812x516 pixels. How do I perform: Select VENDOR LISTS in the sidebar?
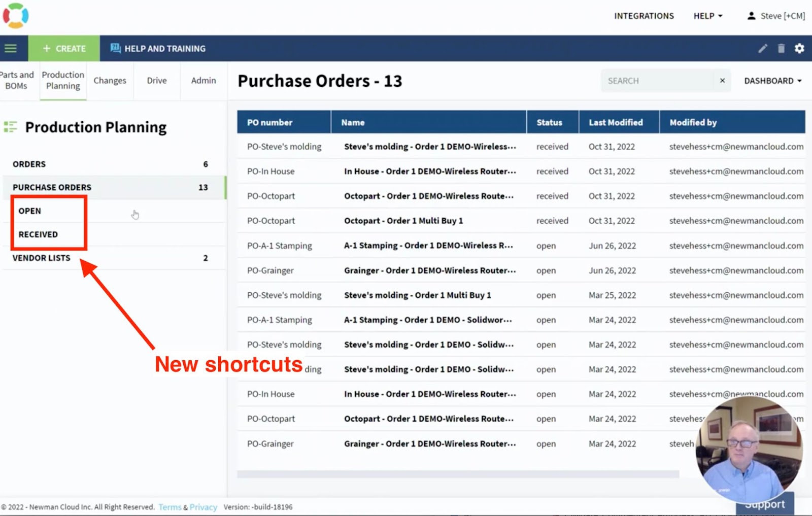[x=114, y=258]
